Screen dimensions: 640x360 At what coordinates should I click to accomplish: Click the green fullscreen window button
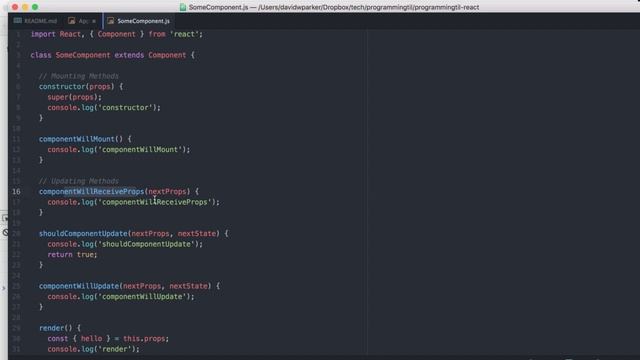(35, 7)
